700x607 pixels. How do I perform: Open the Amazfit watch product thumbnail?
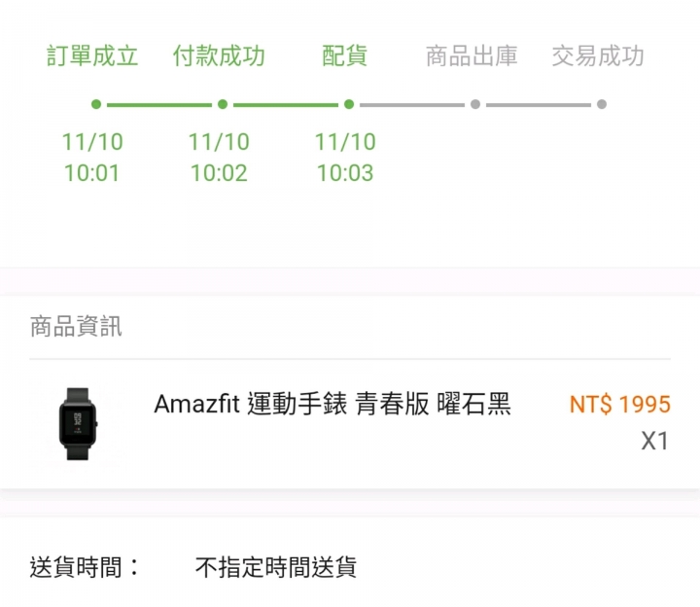click(x=78, y=424)
